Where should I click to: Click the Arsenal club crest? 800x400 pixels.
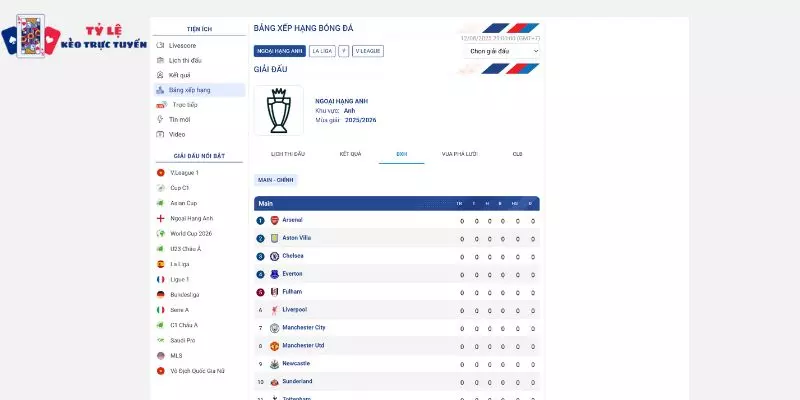[x=274, y=220]
